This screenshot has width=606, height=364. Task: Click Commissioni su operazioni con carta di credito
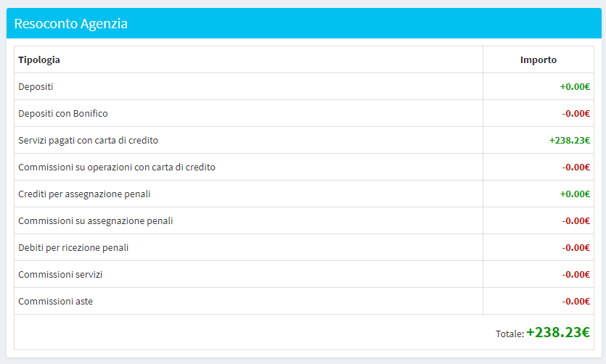click(117, 167)
